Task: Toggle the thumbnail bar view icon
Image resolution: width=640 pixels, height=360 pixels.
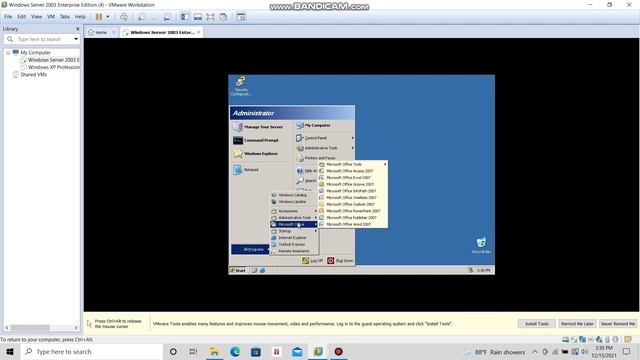Action: point(198,17)
